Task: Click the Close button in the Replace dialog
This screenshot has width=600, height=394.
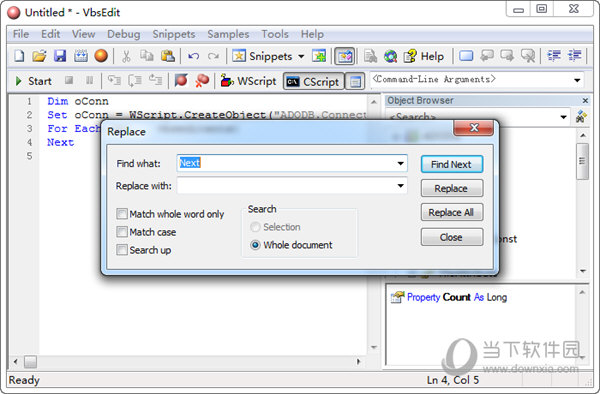Action: tap(452, 237)
